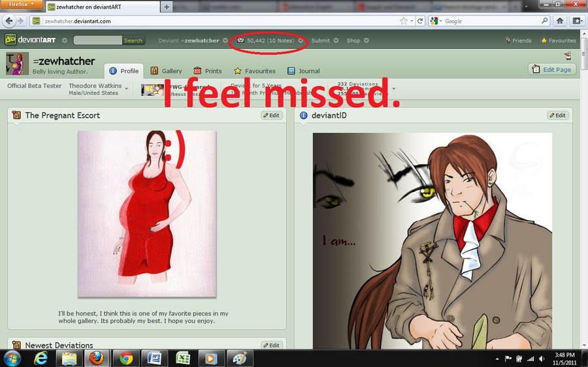This screenshot has width=588, height=367.
Task: Open the media player taskbar icon
Action: point(211,359)
